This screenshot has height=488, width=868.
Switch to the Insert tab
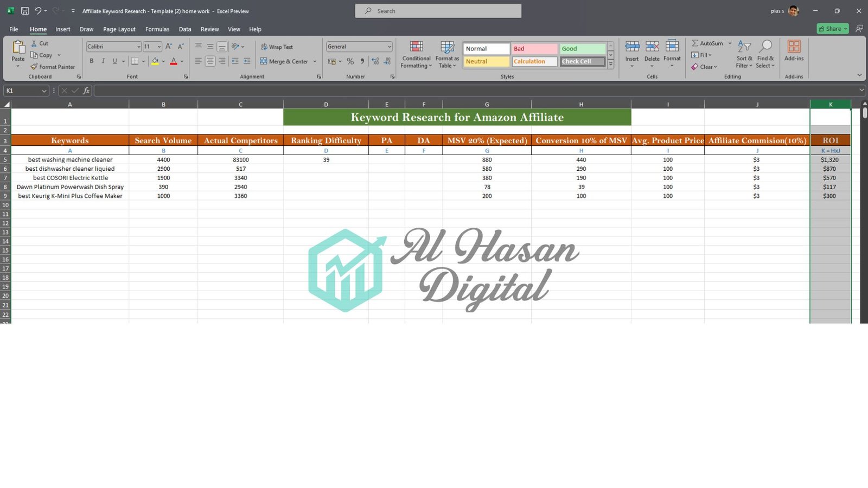click(x=63, y=29)
